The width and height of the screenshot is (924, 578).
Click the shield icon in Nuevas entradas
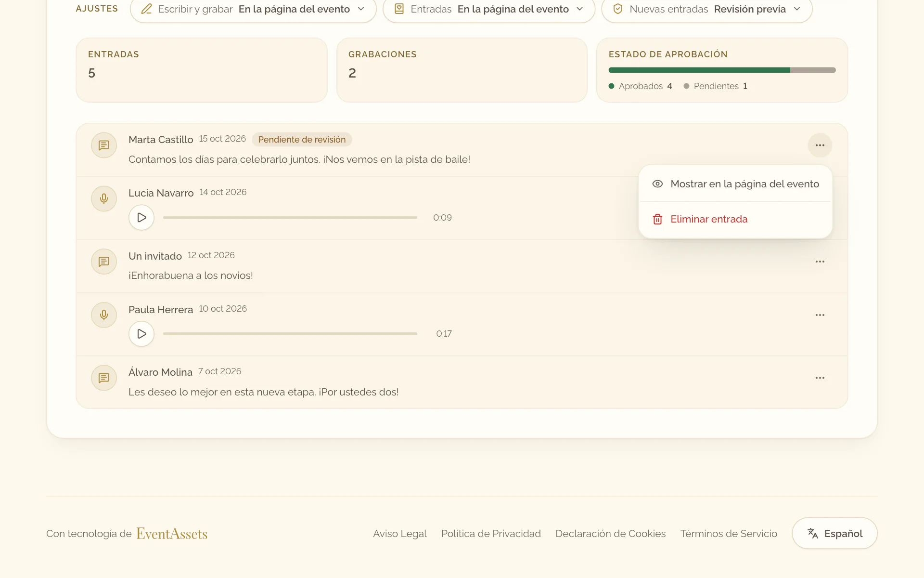click(618, 9)
